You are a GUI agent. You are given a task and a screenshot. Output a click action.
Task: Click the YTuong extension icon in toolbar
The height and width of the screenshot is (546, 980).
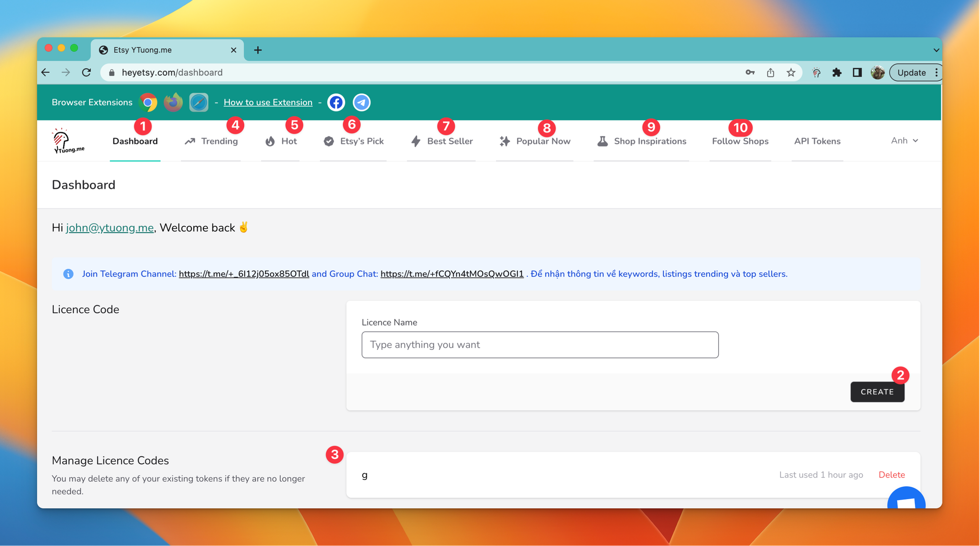[x=816, y=73]
